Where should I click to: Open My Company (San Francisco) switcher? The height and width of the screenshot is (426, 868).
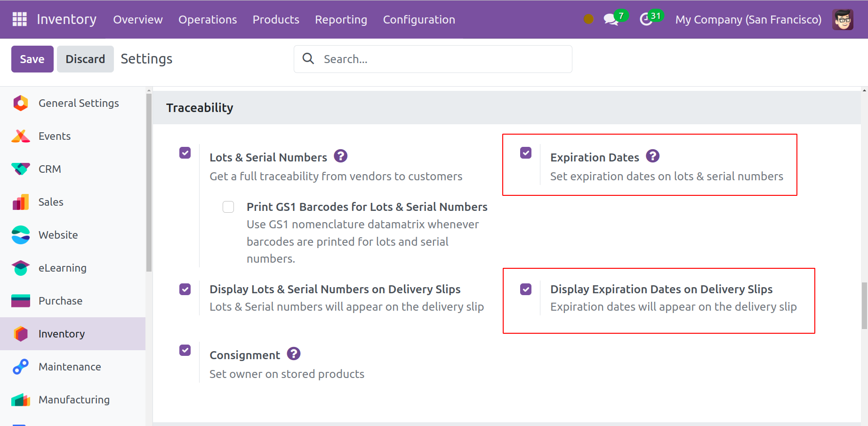point(748,20)
